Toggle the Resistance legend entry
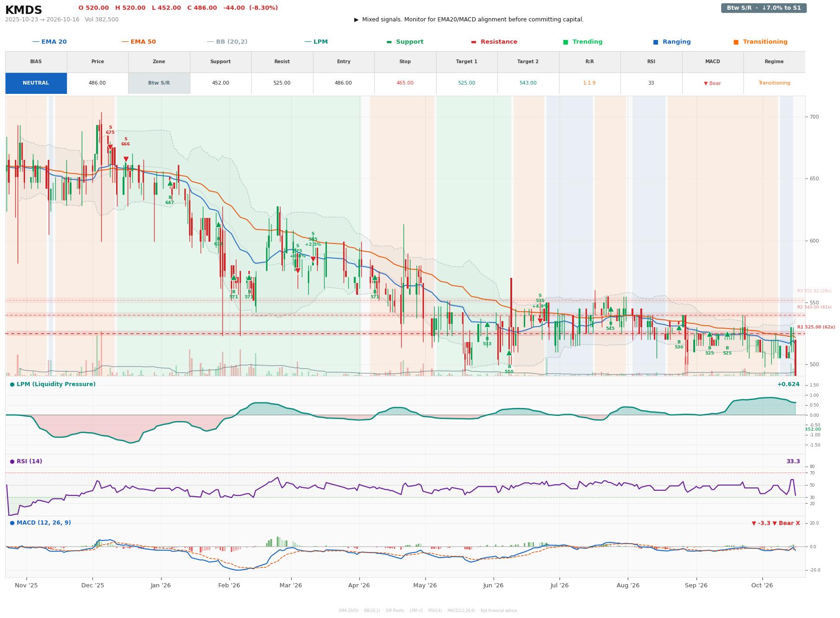840x618 pixels. pyautogui.click(x=494, y=42)
